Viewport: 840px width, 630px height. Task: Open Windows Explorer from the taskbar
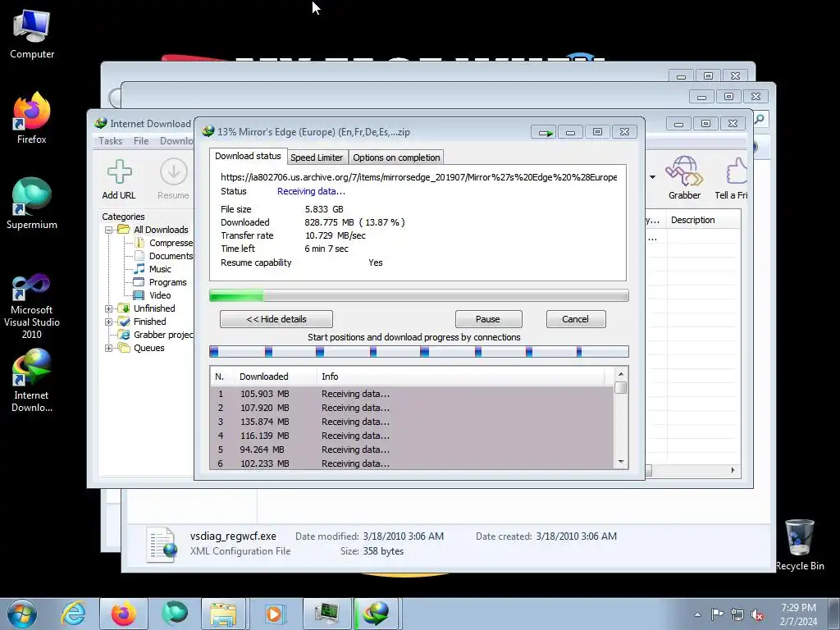(223, 614)
